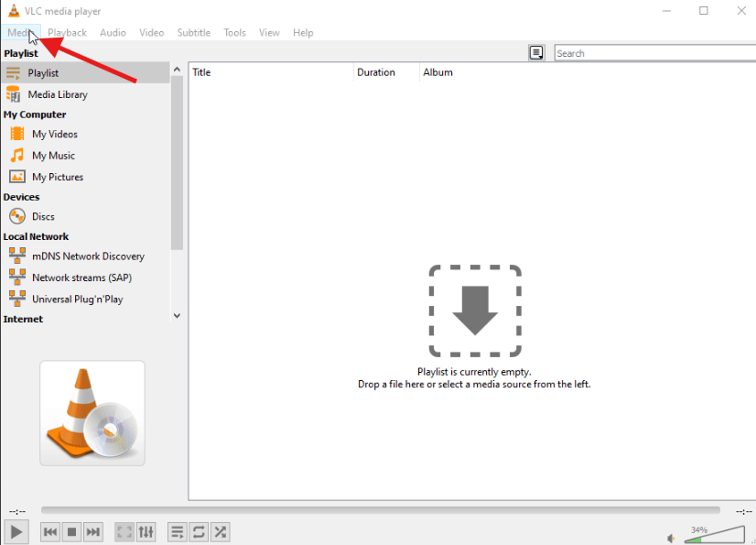Open mDNS Network Discovery
This screenshot has height=545, width=756.
coord(86,256)
